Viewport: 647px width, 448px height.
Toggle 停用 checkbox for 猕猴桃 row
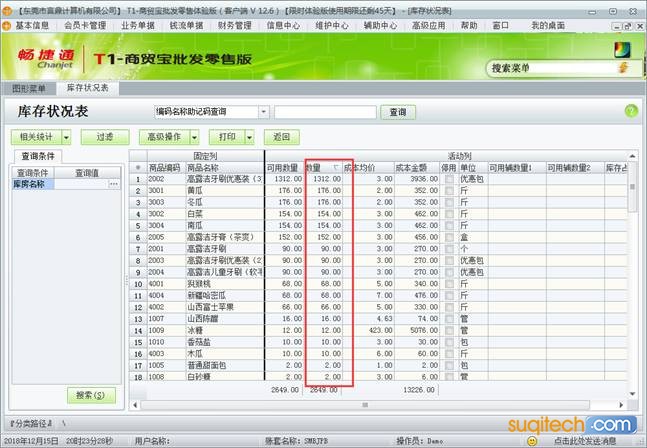pos(449,284)
